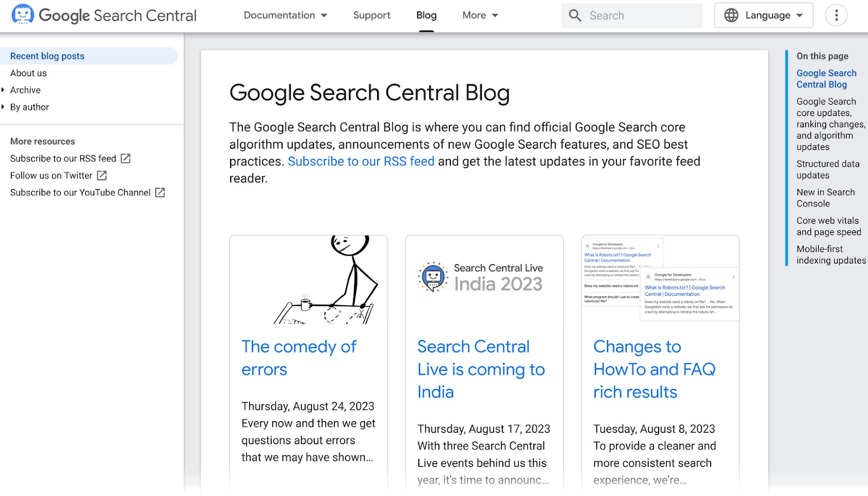Open Search Central Live is coming to India post
This screenshot has width=868, height=496.
point(481,369)
